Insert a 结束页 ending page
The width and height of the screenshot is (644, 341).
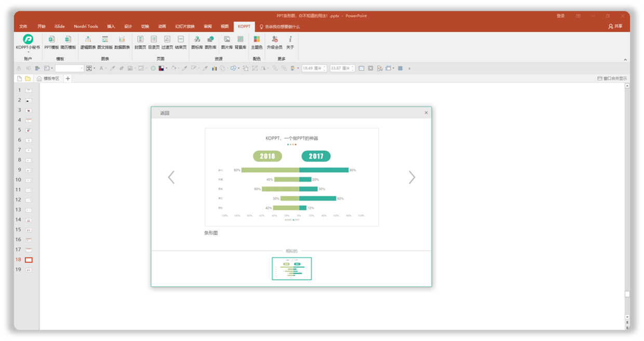[181, 43]
